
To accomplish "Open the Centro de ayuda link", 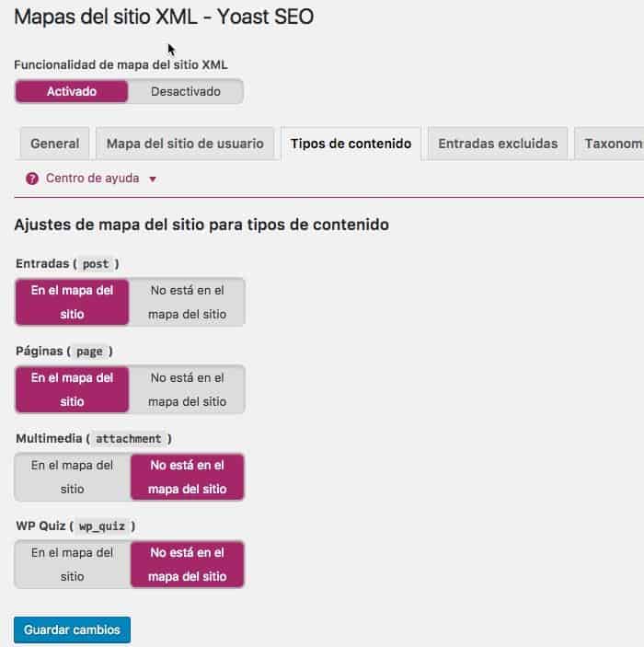I will [x=92, y=179].
